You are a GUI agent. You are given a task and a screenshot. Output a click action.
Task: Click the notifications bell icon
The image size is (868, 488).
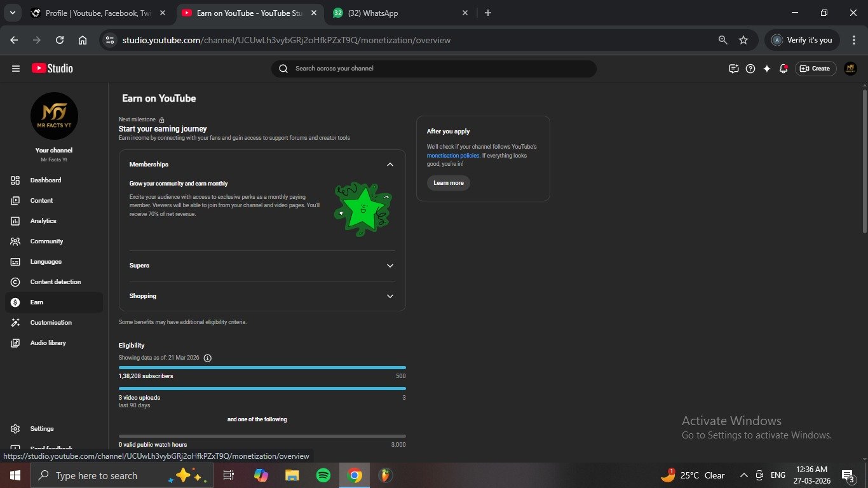pyautogui.click(x=783, y=69)
